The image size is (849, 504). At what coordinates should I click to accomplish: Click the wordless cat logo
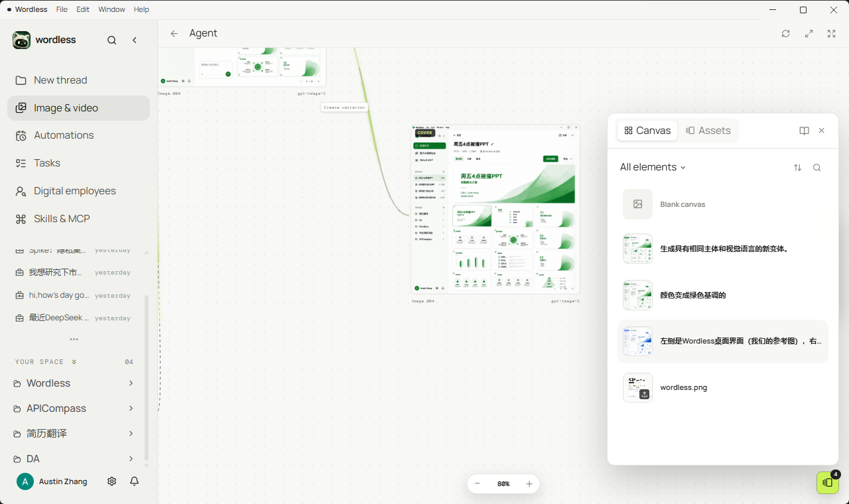[x=21, y=40]
